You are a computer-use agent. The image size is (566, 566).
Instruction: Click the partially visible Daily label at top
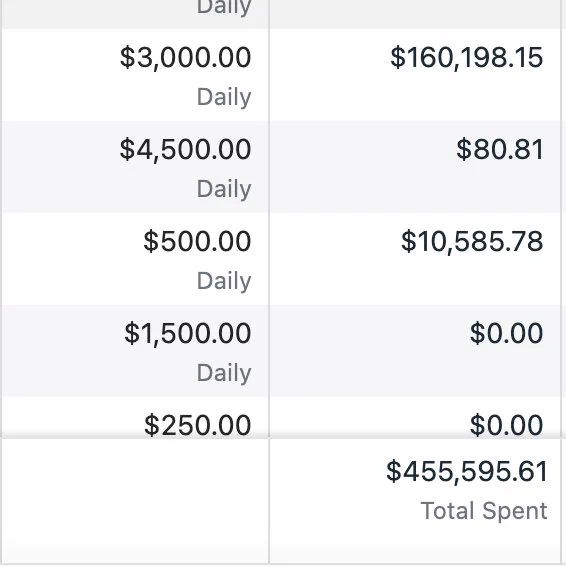224,8
